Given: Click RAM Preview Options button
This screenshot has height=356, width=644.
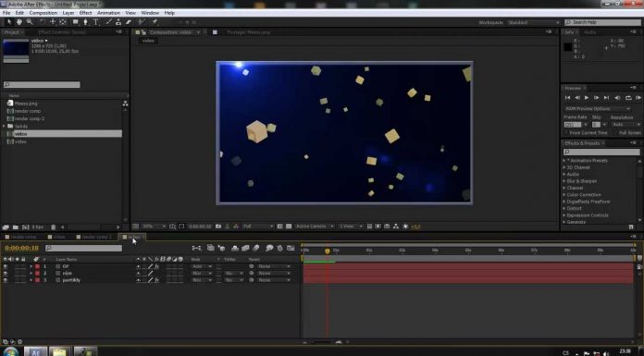Looking at the screenshot, I should click(597, 109).
